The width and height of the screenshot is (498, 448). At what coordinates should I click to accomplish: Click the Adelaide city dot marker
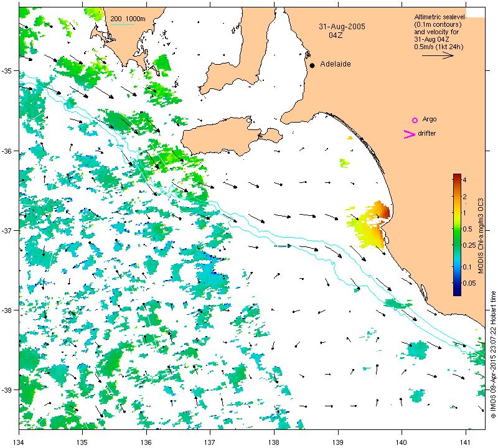312,65
